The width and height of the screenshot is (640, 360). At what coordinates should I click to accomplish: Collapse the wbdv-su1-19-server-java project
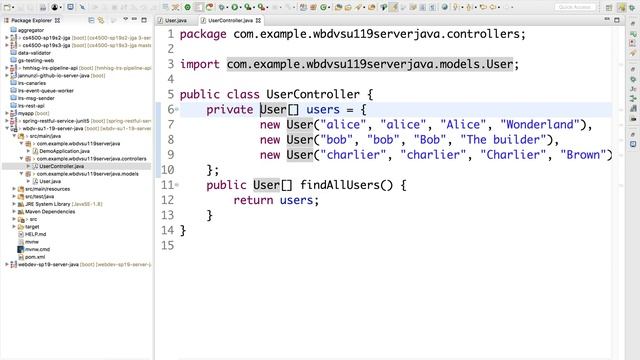pos(7,128)
